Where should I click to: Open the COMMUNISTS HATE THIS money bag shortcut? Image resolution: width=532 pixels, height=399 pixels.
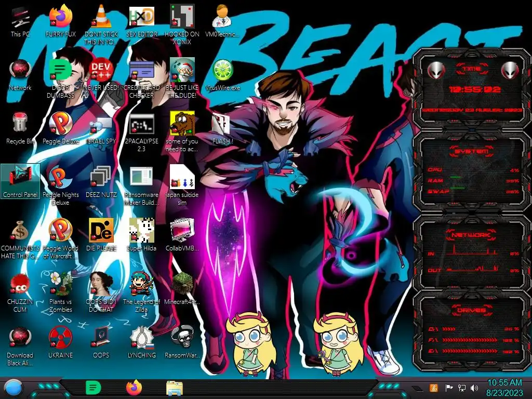[20, 240]
